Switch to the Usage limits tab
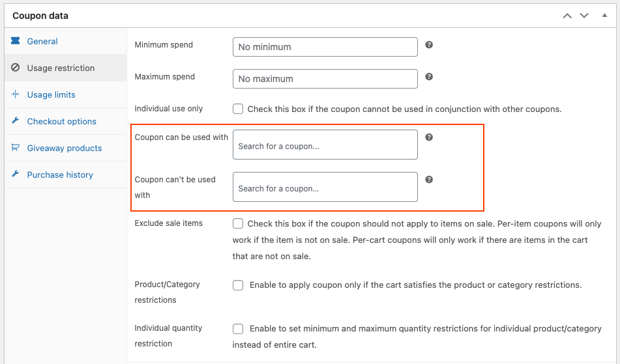 (x=66, y=95)
